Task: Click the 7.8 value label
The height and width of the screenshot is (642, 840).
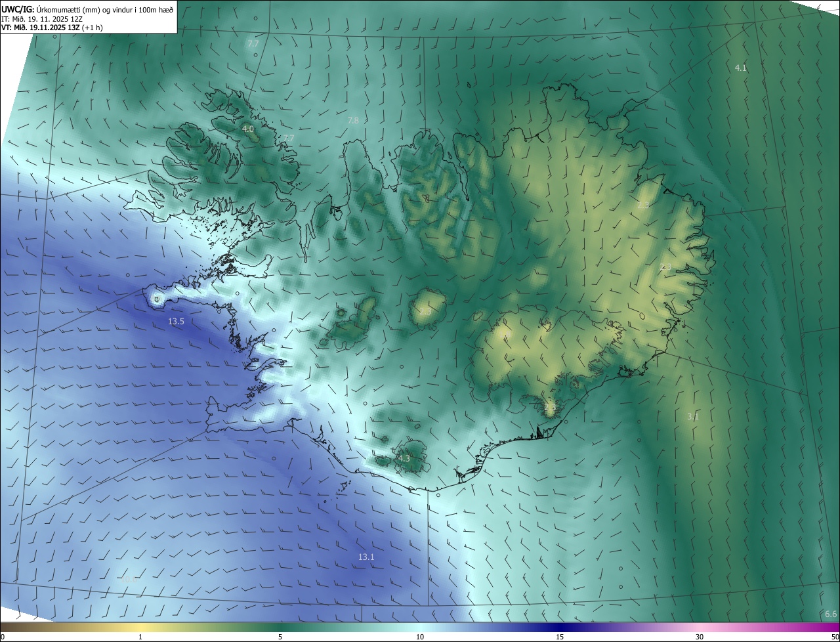Action: coord(353,121)
